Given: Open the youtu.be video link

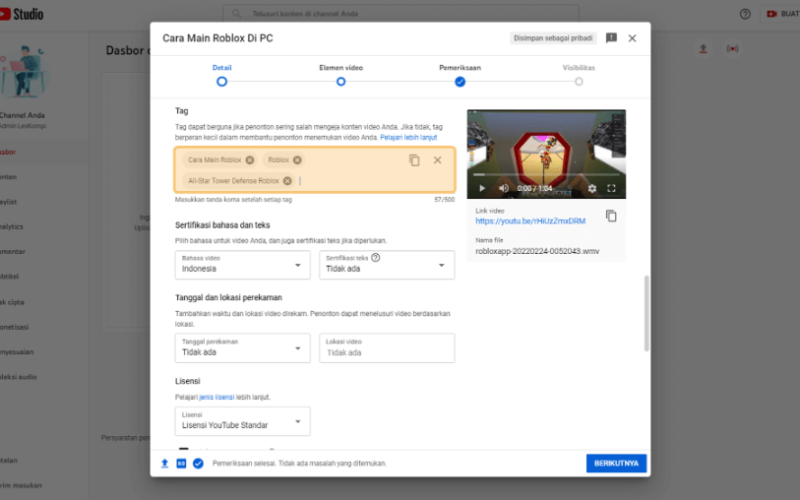Looking at the screenshot, I should [x=530, y=221].
